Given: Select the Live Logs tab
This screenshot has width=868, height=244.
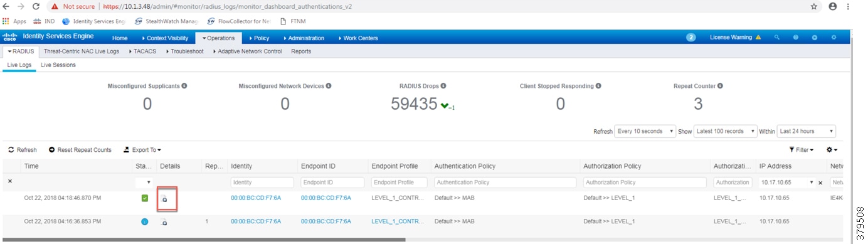Looking at the screenshot, I should (19, 65).
